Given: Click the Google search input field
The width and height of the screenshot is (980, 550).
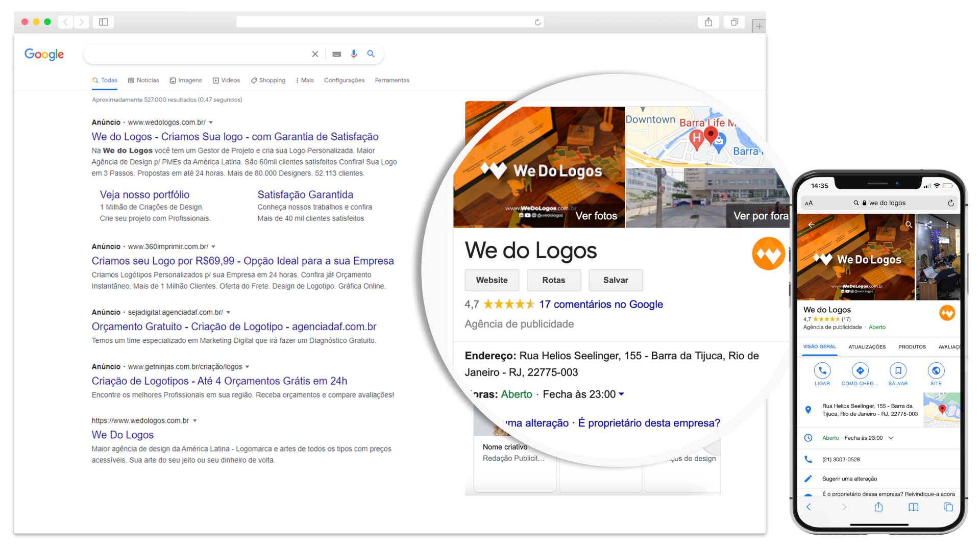Looking at the screenshot, I should tap(197, 54).
